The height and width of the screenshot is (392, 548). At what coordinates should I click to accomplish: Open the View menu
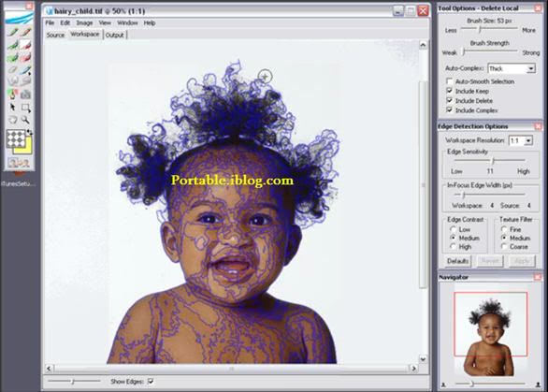105,22
